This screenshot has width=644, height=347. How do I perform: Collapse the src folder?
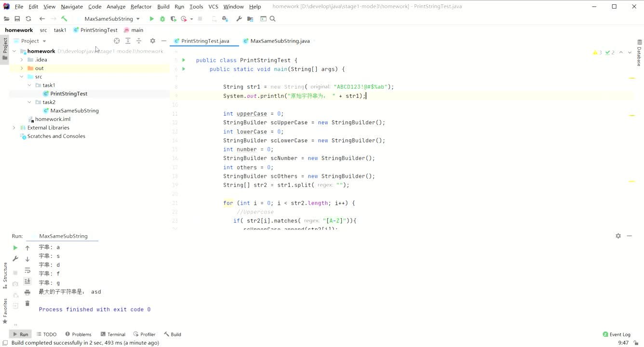[22, 77]
